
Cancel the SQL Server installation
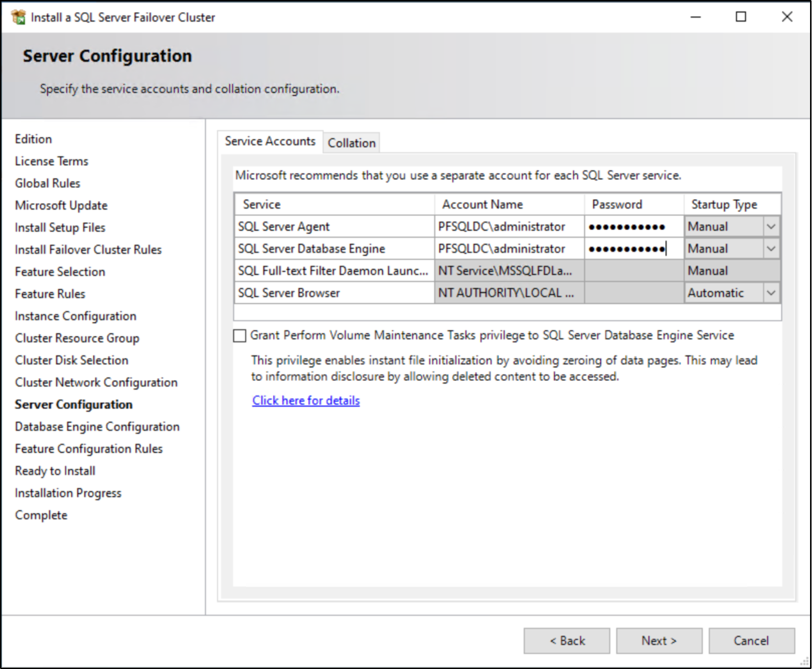tap(752, 641)
